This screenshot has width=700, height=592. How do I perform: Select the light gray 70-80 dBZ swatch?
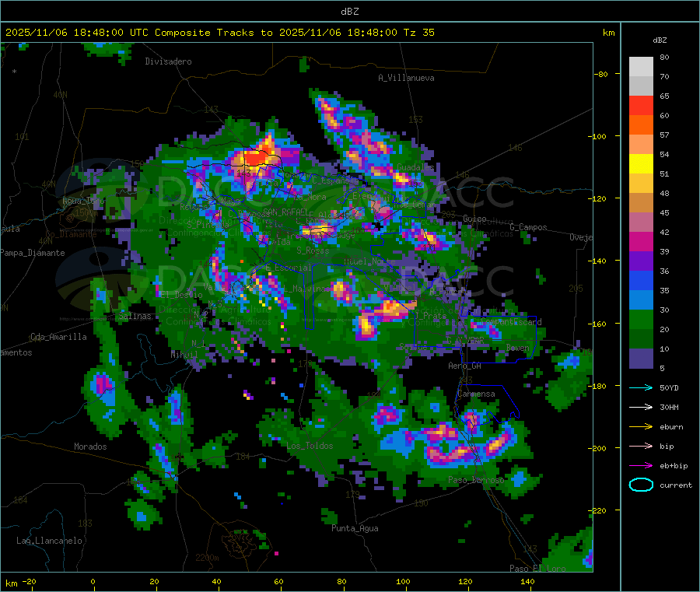pos(641,67)
